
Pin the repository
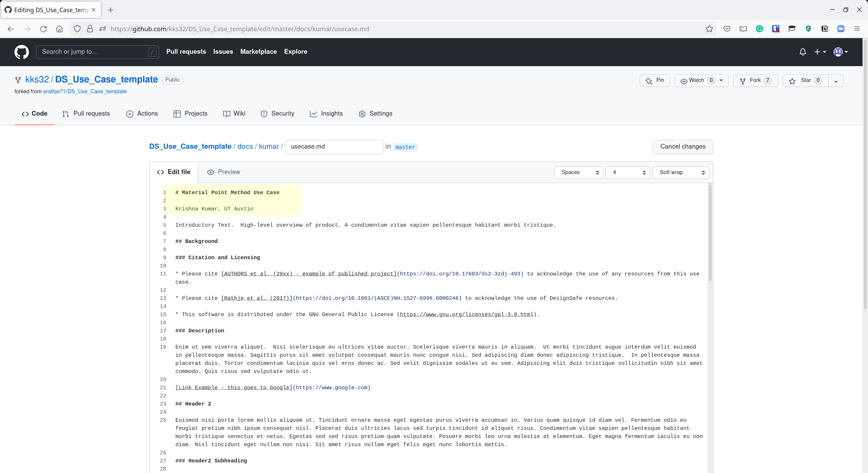pos(654,80)
